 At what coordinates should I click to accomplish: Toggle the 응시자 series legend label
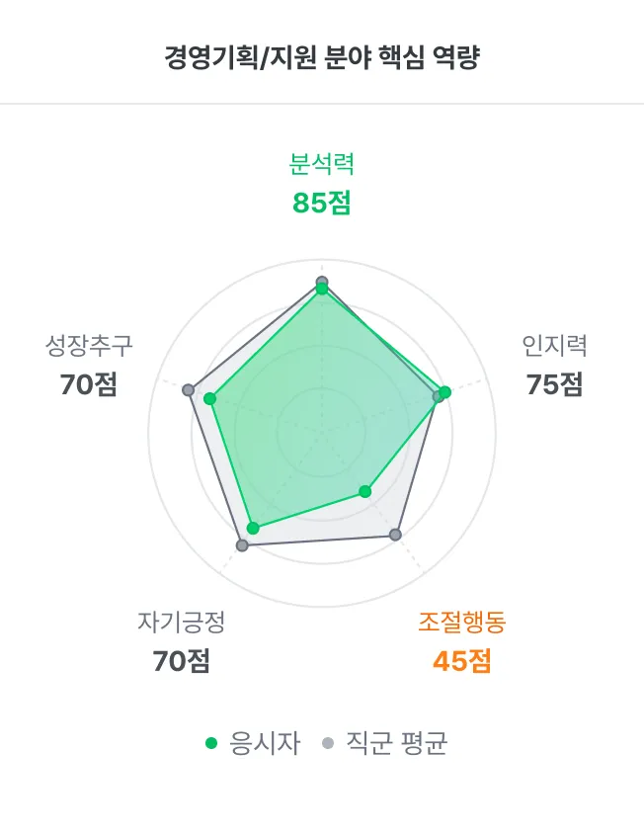(x=264, y=743)
